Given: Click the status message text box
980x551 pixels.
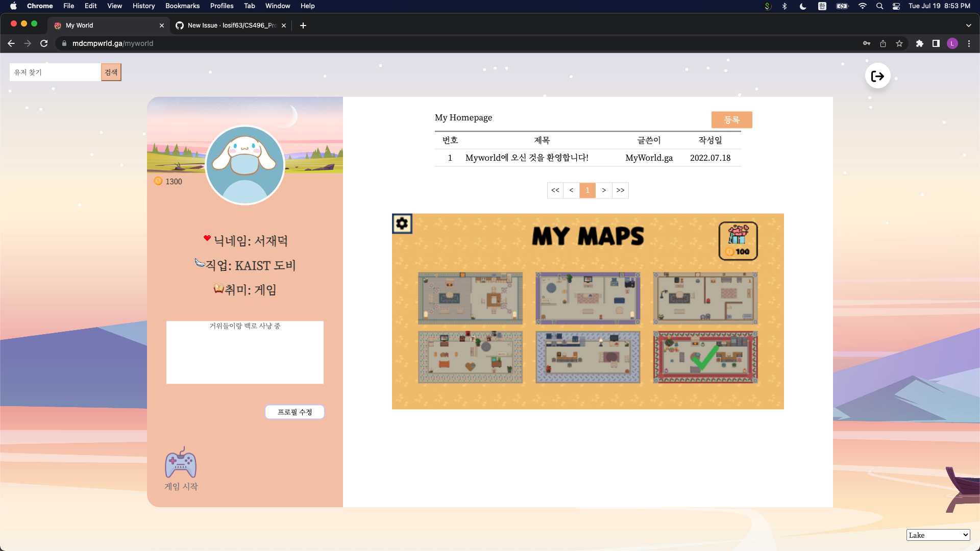Looking at the screenshot, I should click(x=245, y=353).
